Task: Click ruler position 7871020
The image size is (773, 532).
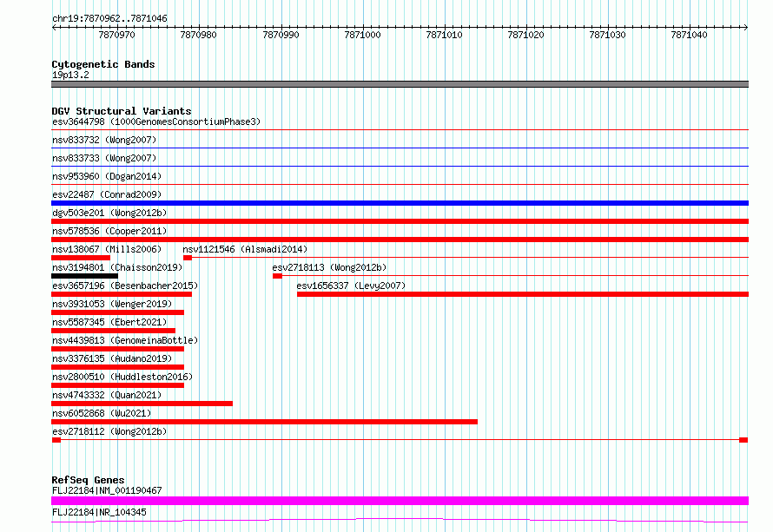Action: point(525,35)
